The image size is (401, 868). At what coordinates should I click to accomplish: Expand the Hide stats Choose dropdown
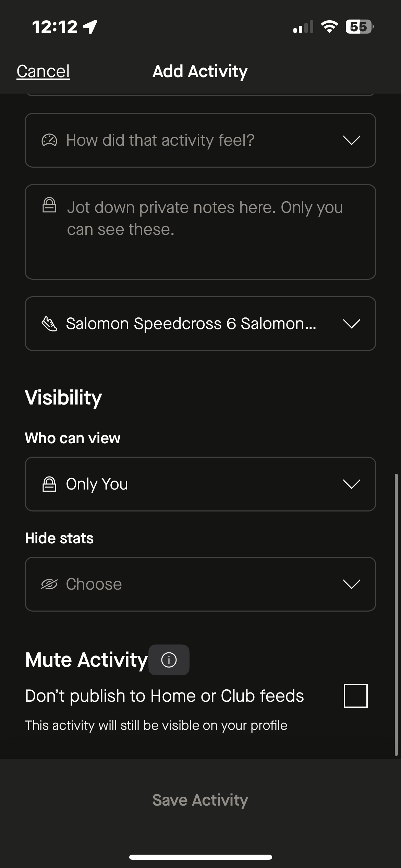pos(351,584)
